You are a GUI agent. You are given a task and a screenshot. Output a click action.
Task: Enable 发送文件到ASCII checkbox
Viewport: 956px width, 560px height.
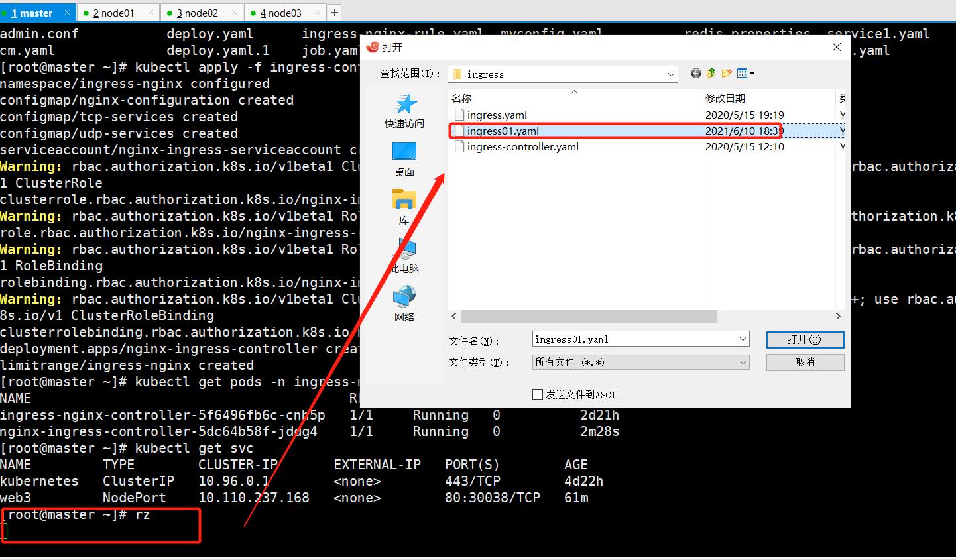point(538,394)
